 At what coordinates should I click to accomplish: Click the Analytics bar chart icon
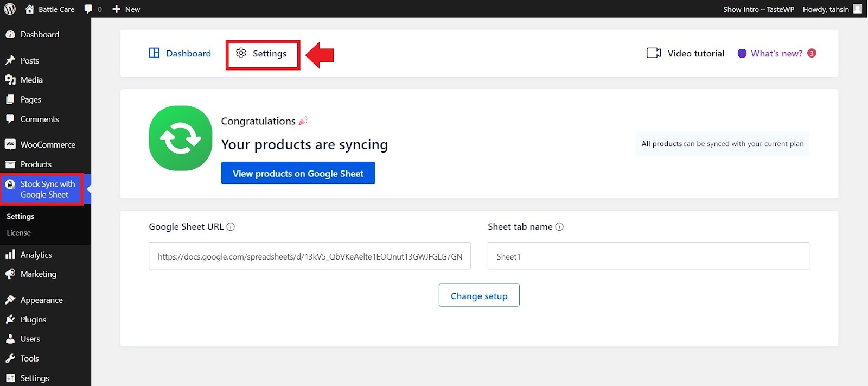tap(10, 255)
